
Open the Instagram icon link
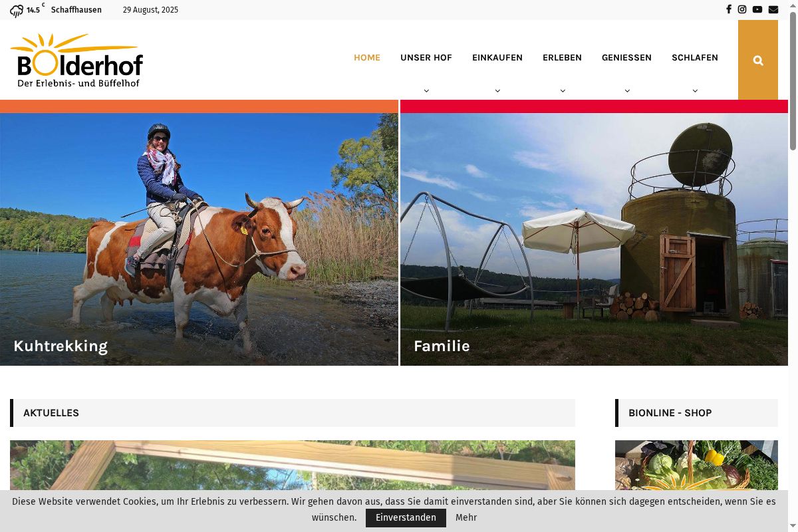[742, 9]
